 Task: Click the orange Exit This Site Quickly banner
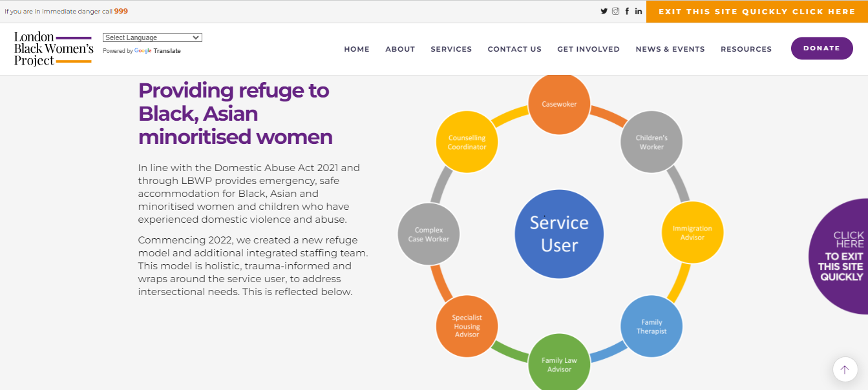(x=757, y=12)
